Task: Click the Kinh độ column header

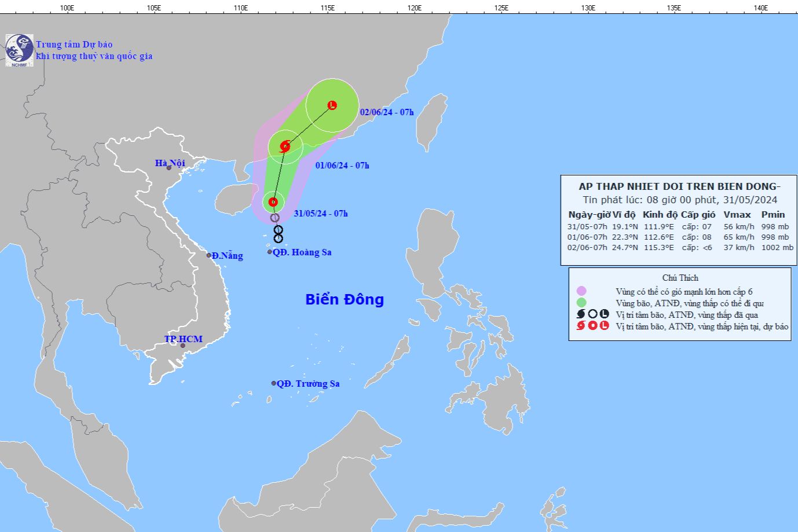Action: point(660,215)
